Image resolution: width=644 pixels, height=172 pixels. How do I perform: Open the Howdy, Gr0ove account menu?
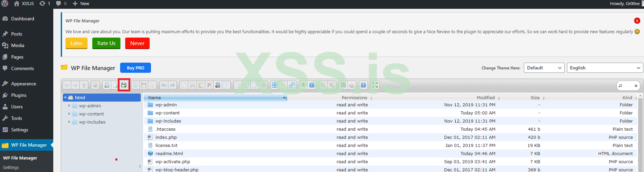click(x=625, y=4)
